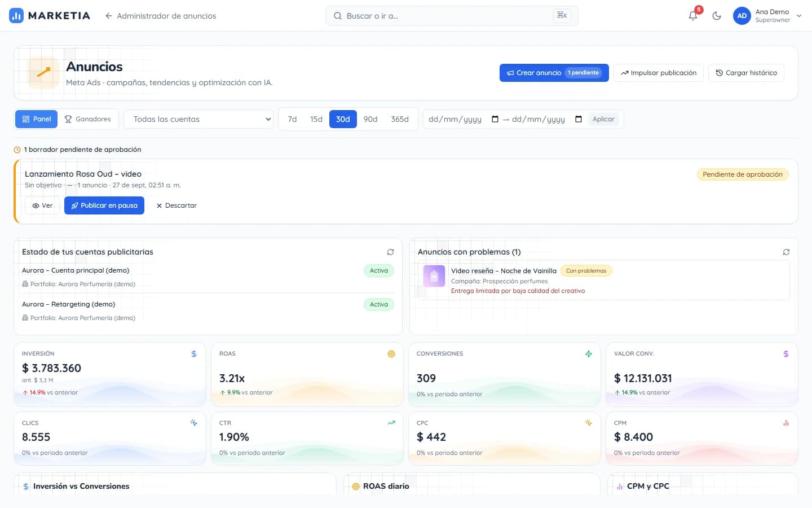Click Entrega limitada por baja calidad message
Image resolution: width=812 pixels, height=508 pixels.
coord(518,291)
